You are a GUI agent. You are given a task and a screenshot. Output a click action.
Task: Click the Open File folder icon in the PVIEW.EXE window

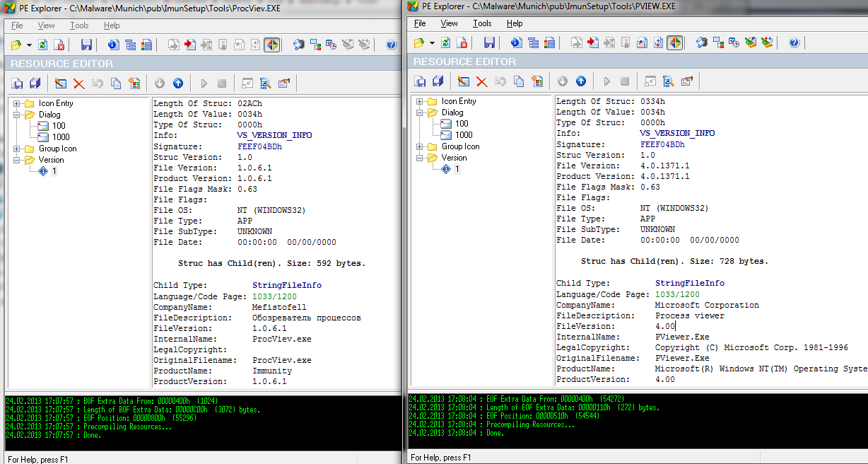coord(419,42)
